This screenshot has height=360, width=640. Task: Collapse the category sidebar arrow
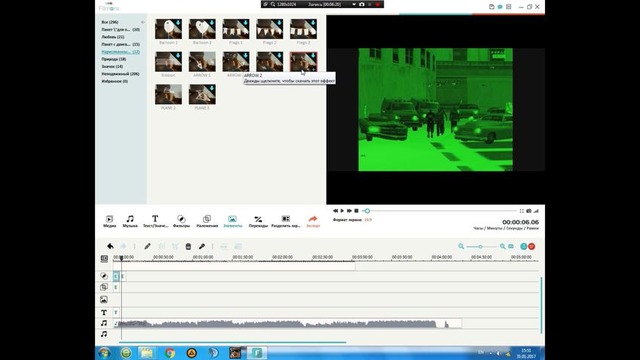click(142, 22)
